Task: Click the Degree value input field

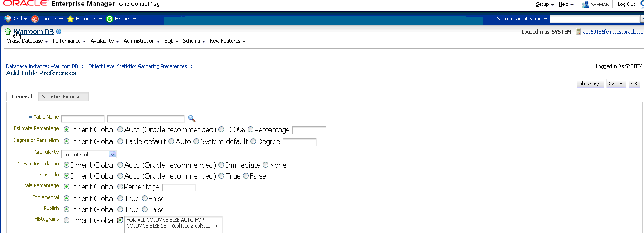Action: pyautogui.click(x=300, y=142)
